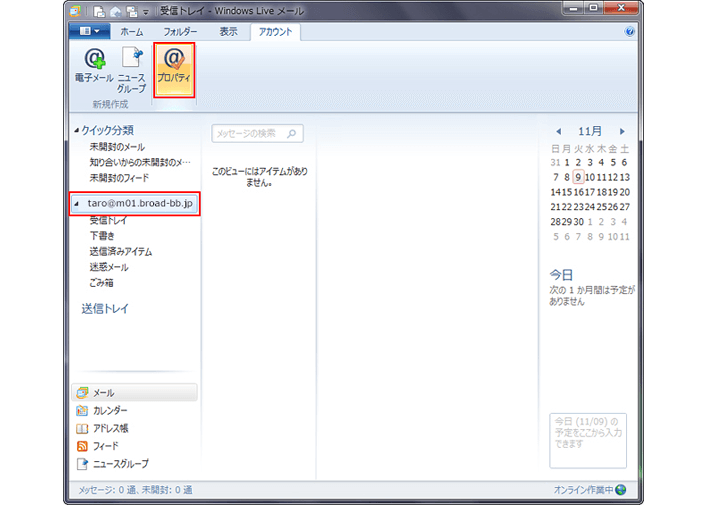Screen dimensions: 710x505
Task: Open カレンダー from navigation pane
Action: point(109,411)
